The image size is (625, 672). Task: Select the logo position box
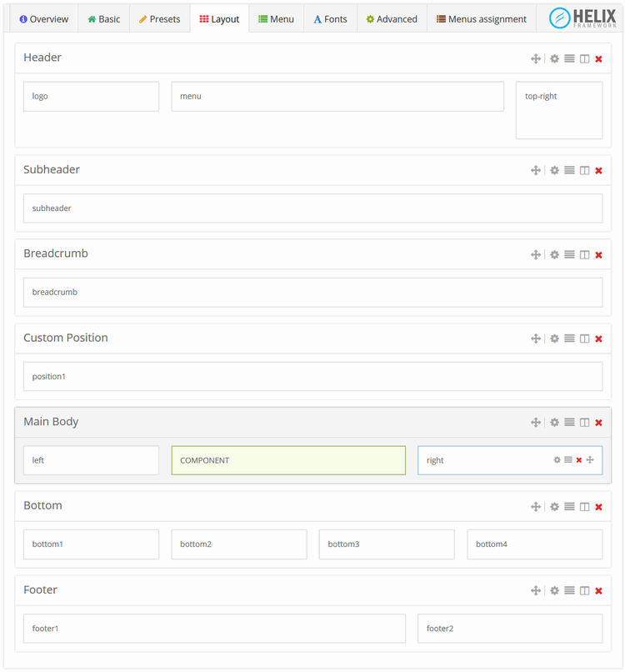pos(91,97)
